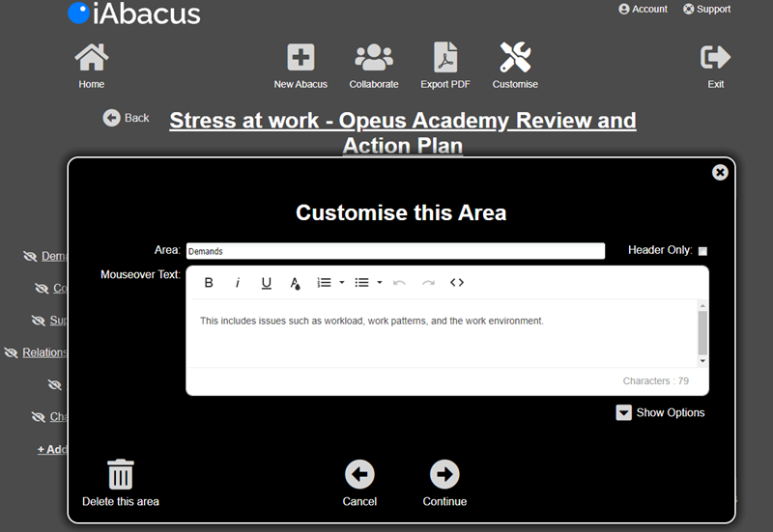773x532 pixels.
Task: Click the Continue arrow button
Action: click(x=444, y=474)
